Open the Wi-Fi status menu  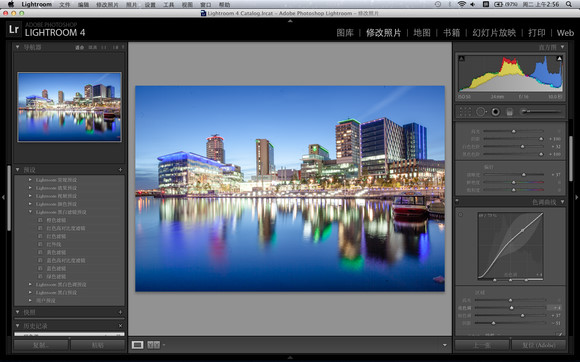[461, 4]
